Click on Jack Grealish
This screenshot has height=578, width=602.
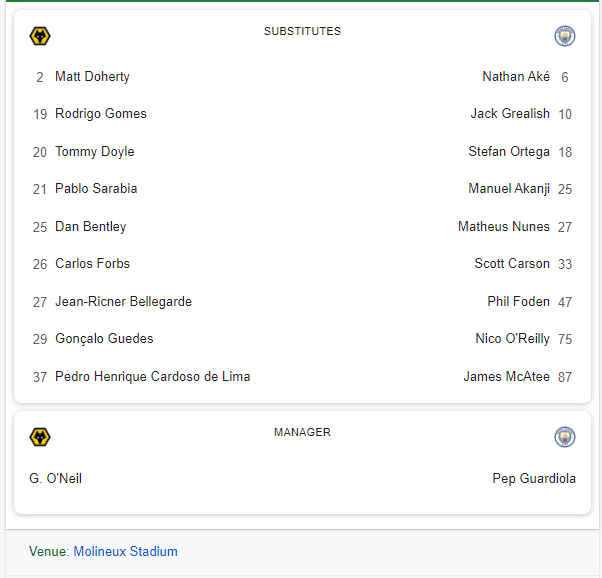click(x=510, y=114)
